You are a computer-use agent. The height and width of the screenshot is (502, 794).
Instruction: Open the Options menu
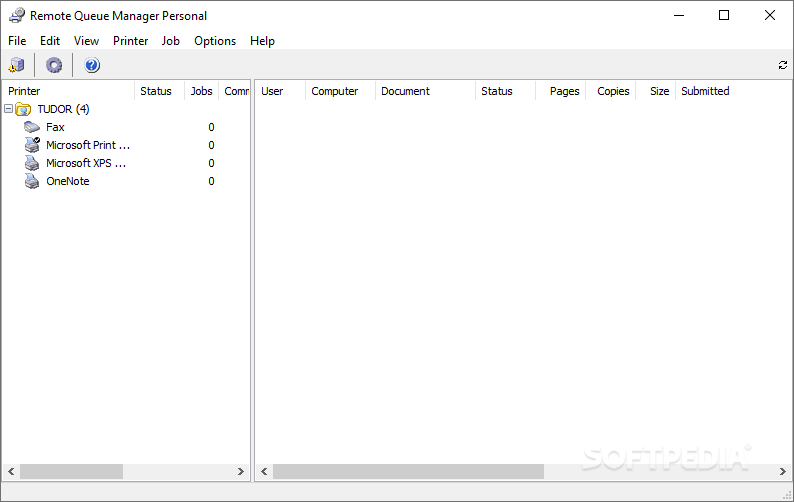[x=215, y=41]
